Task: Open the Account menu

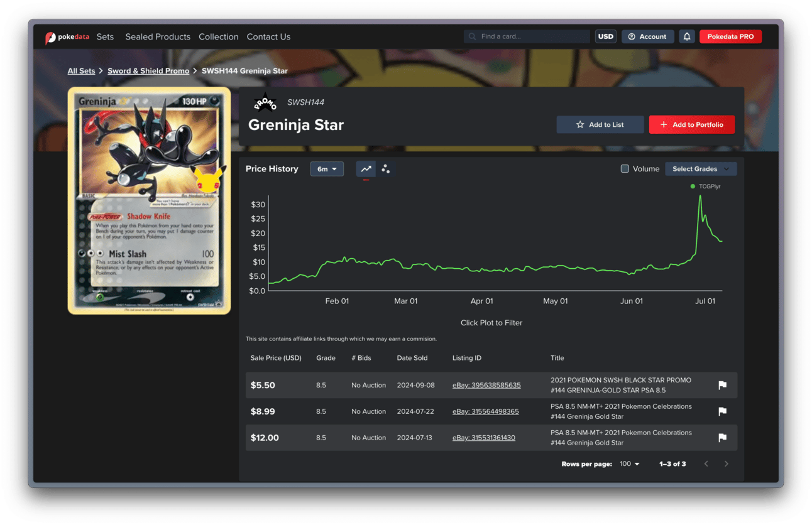Action: point(648,36)
